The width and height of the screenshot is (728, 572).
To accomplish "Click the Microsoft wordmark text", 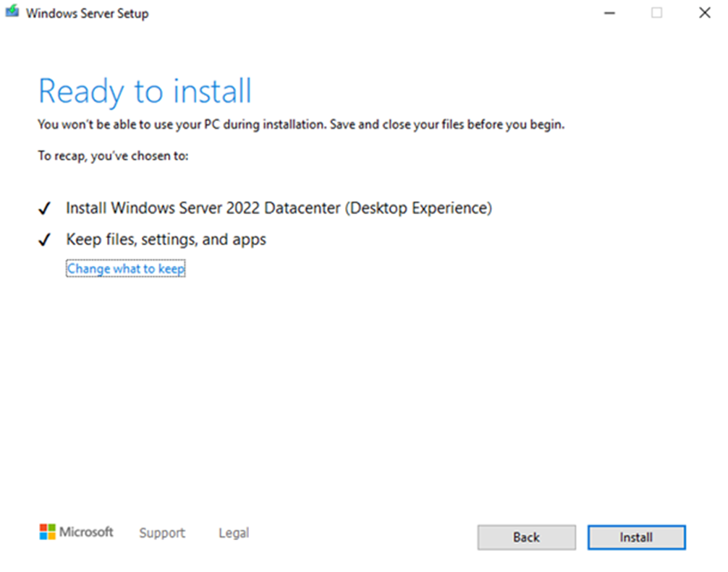I will tap(86, 532).
